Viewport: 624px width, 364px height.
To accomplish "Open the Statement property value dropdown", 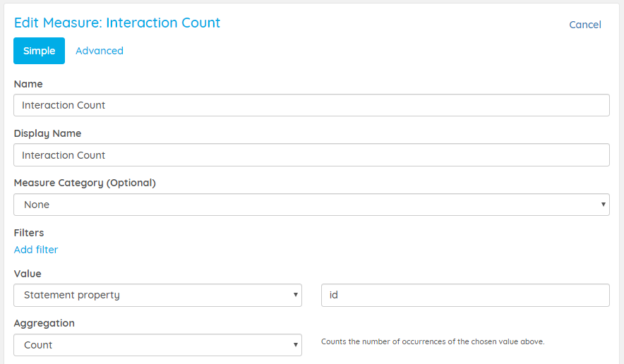I will coord(157,295).
